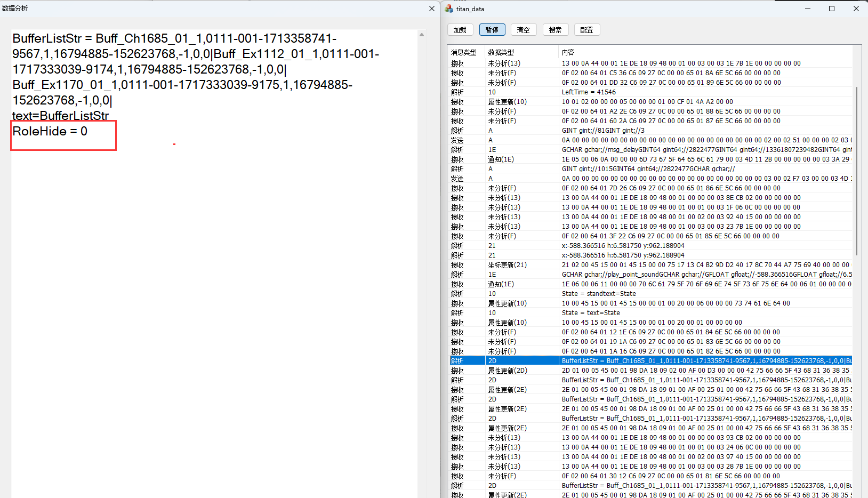Select the 未分析(F) row containing "1A 16 C6 09"
Screen dimensions: 868x498
click(650, 351)
